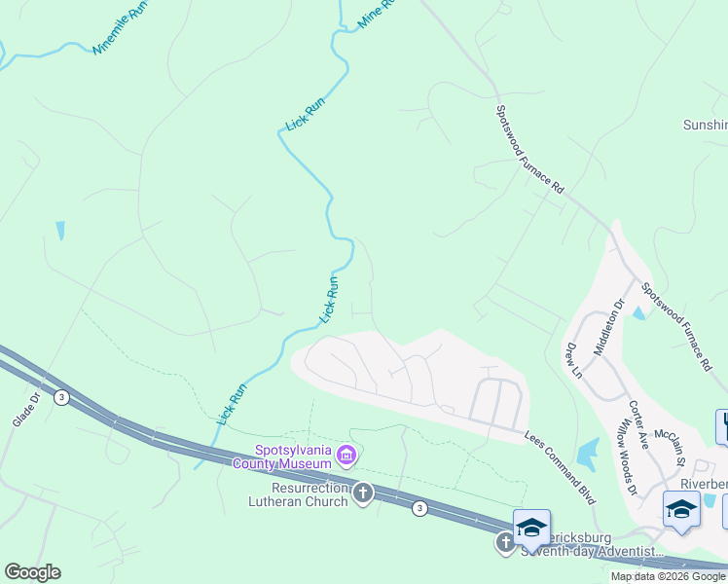Click the restaurant fork icon at right edge
Screen dimensions: 728x584
(x=722, y=426)
